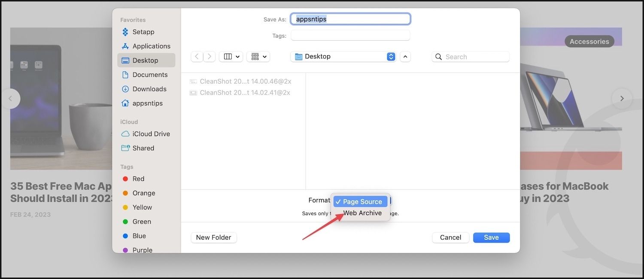Click the Setapp icon in Favorites
The image size is (644, 279).
coord(125,32)
